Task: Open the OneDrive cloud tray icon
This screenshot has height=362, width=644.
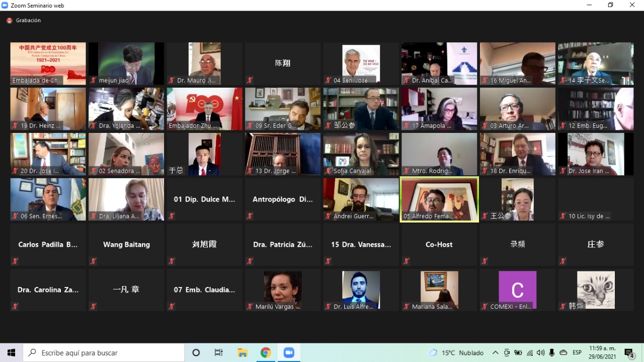Action: (x=563, y=353)
